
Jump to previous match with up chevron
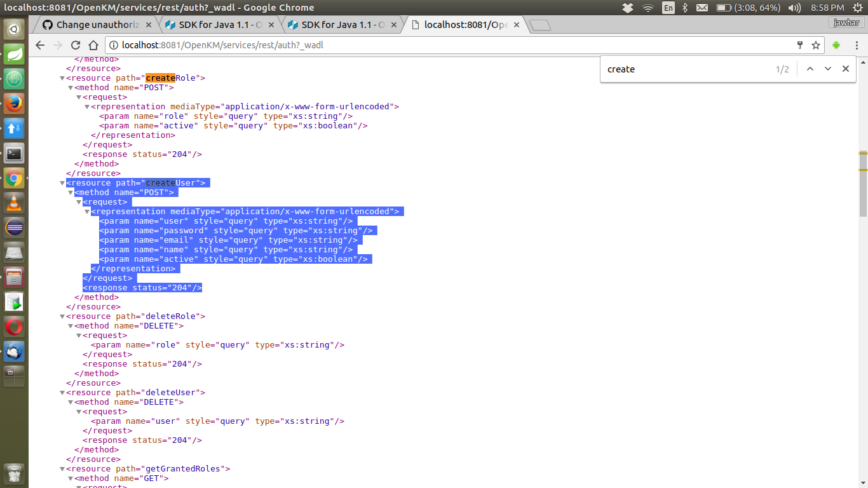810,69
